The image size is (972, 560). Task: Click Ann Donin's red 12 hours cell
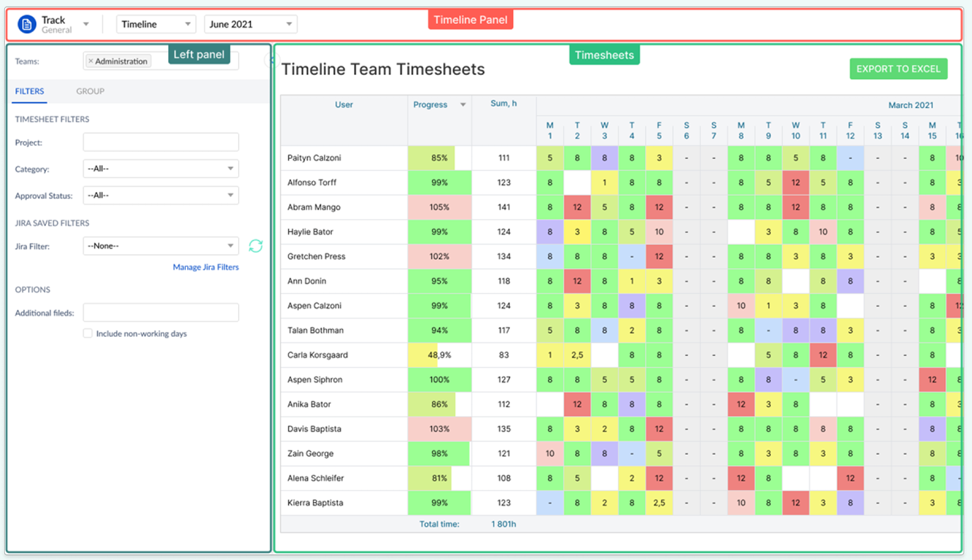(x=577, y=281)
